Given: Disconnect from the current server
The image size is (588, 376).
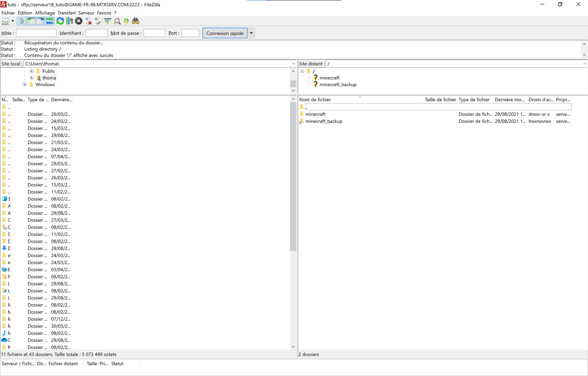Looking at the screenshot, I should 88,21.
